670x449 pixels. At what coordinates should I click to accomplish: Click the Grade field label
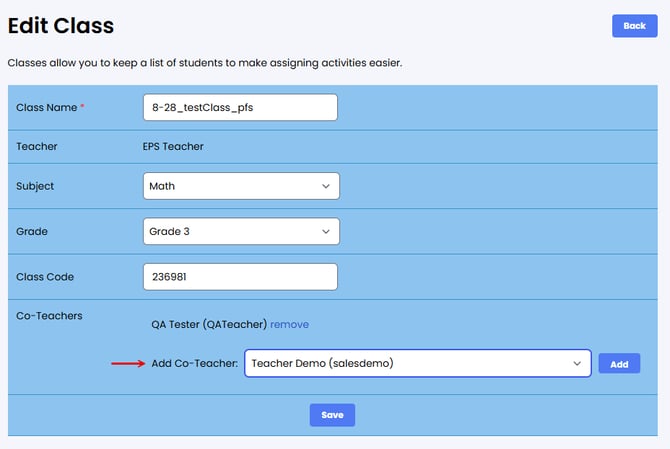point(32,231)
